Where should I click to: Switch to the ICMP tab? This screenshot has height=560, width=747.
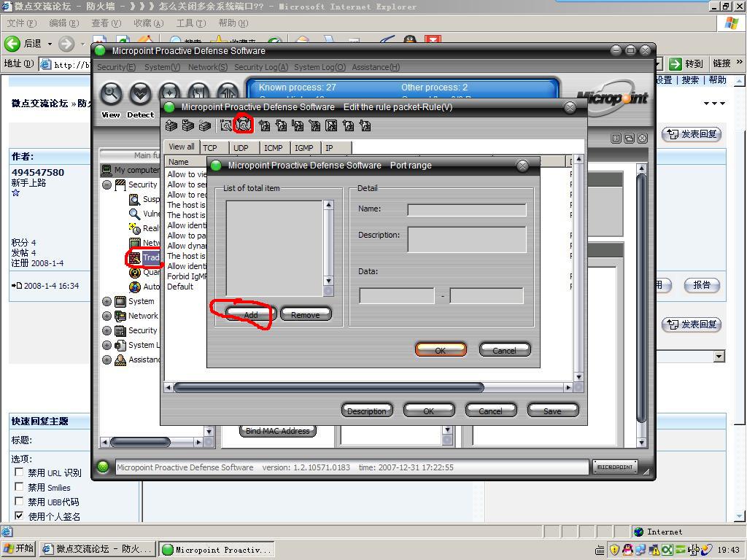click(274, 147)
